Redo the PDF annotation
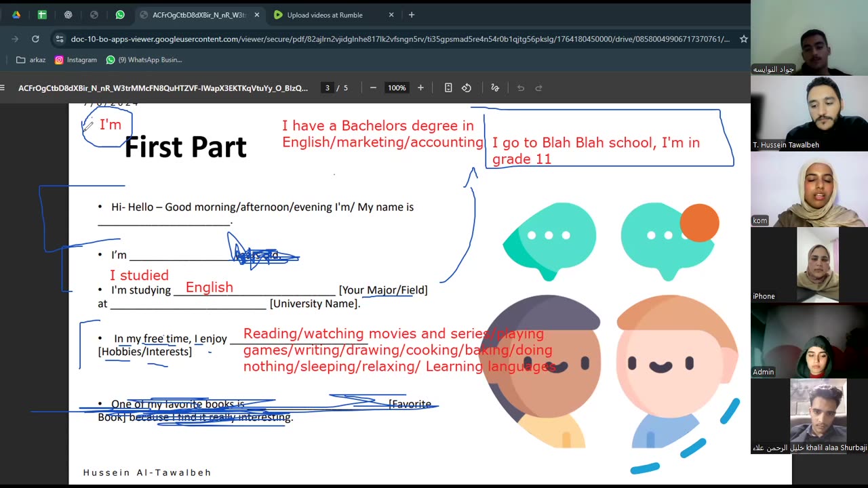868x488 pixels. [x=539, y=87]
